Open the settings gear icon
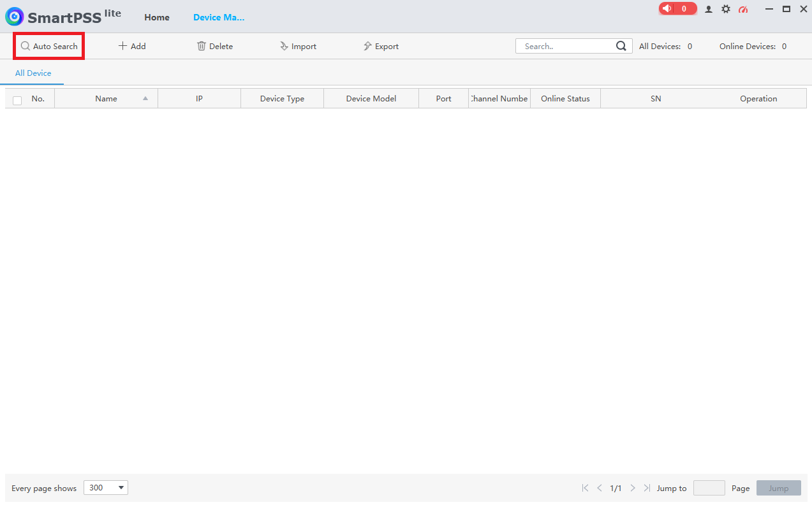812x507 pixels. tap(726, 9)
